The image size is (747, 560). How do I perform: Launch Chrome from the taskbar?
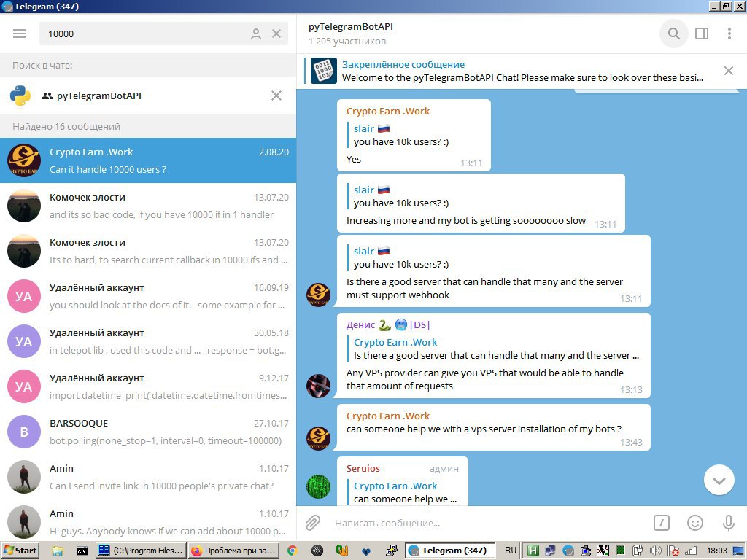293,551
